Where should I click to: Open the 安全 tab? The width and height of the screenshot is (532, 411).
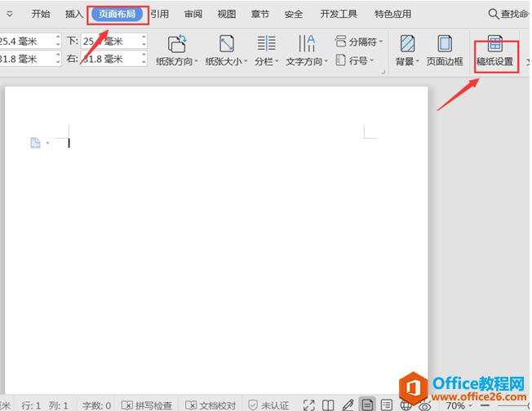[x=294, y=14]
